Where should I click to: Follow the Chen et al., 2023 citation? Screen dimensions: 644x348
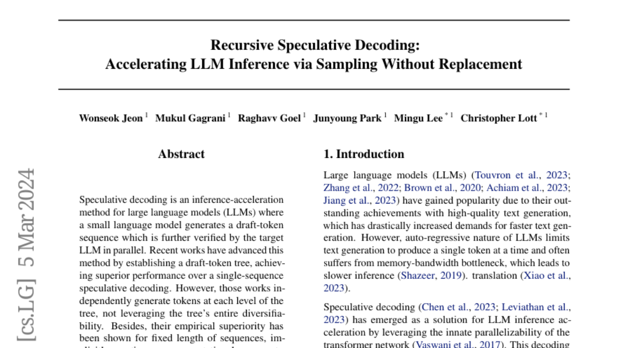tap(458, 307)
